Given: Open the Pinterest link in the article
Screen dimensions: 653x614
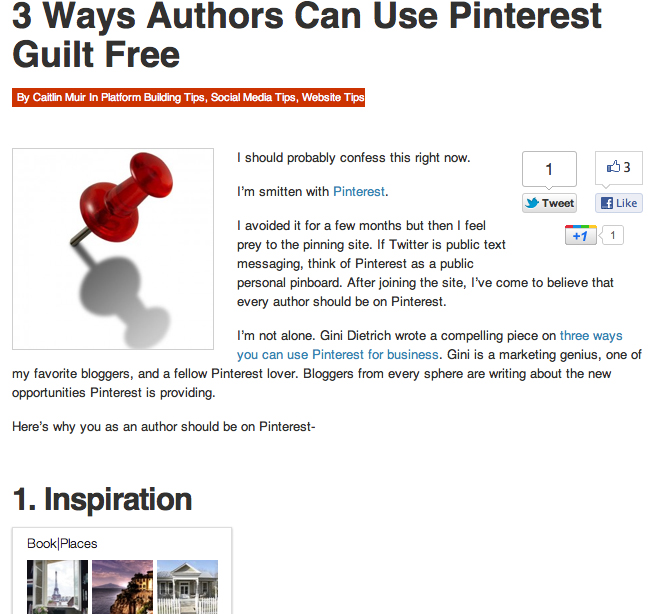Looking at the screenshot, I should coord(358,191).
